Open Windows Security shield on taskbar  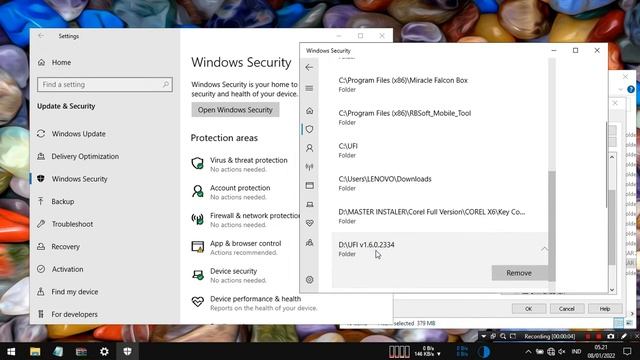(127, 351)
